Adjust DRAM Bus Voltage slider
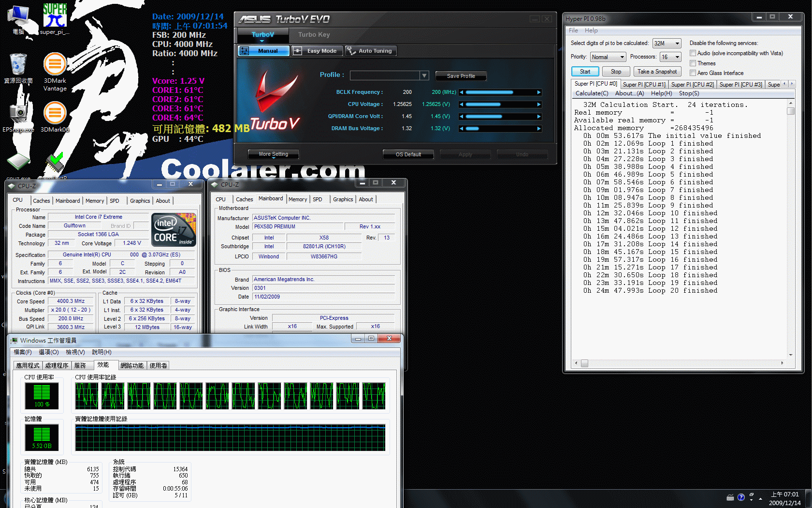Viewport: 812px width, 508px height. point(500,129)
